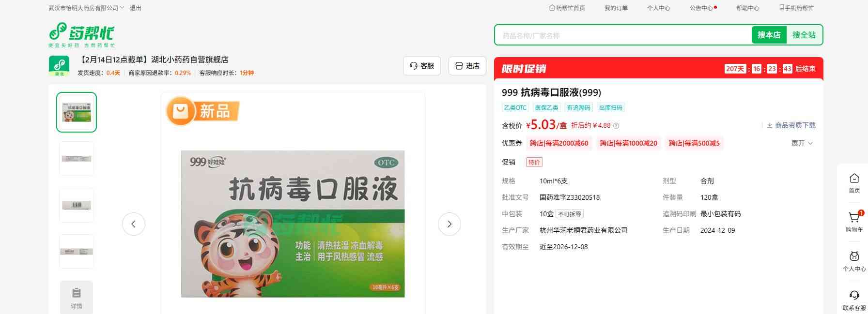Download product credentials via 商品资质下载
The height and width of the screenshot is (314, 868).
[791, 125]
